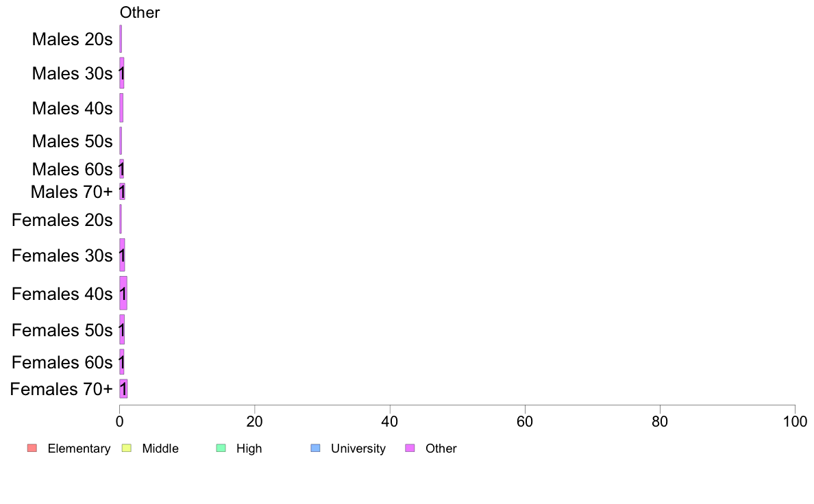
Task: Select the Males 20s bar
Action: pos(121,39)
